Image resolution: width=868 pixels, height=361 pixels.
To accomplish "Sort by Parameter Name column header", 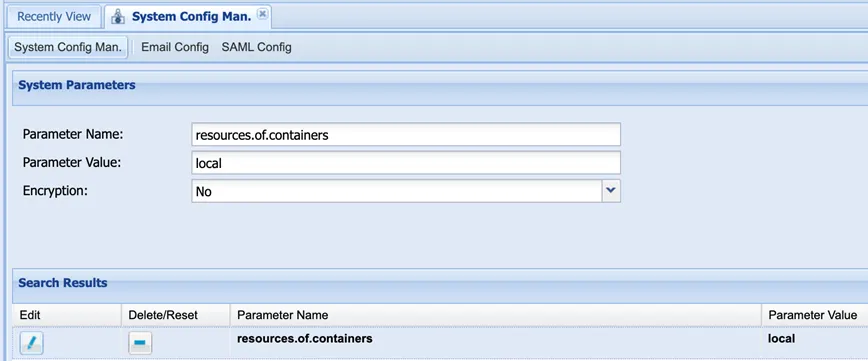I will (496, 315).
